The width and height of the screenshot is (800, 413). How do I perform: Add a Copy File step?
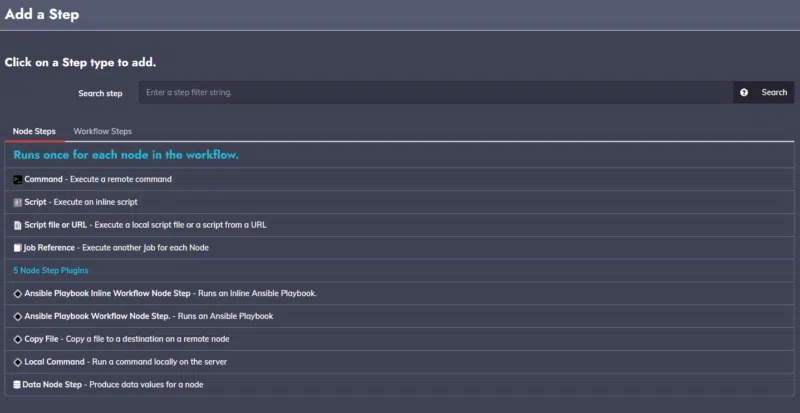399,339
